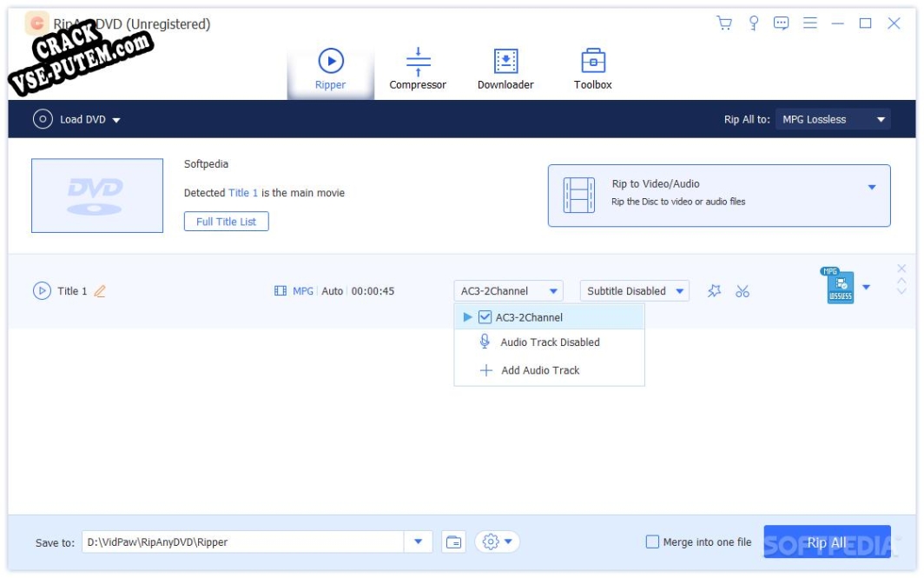Image resolution: width=924 pixels, height=578 pixels.
Task: Click the film strip icon in Rip to Video/Audio
Action: pos(578,195)
